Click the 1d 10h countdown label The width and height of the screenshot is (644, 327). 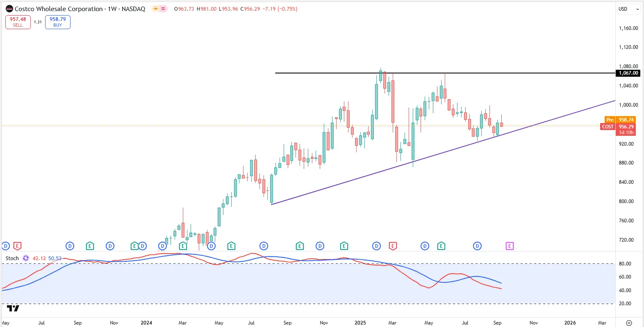(626, 133)
